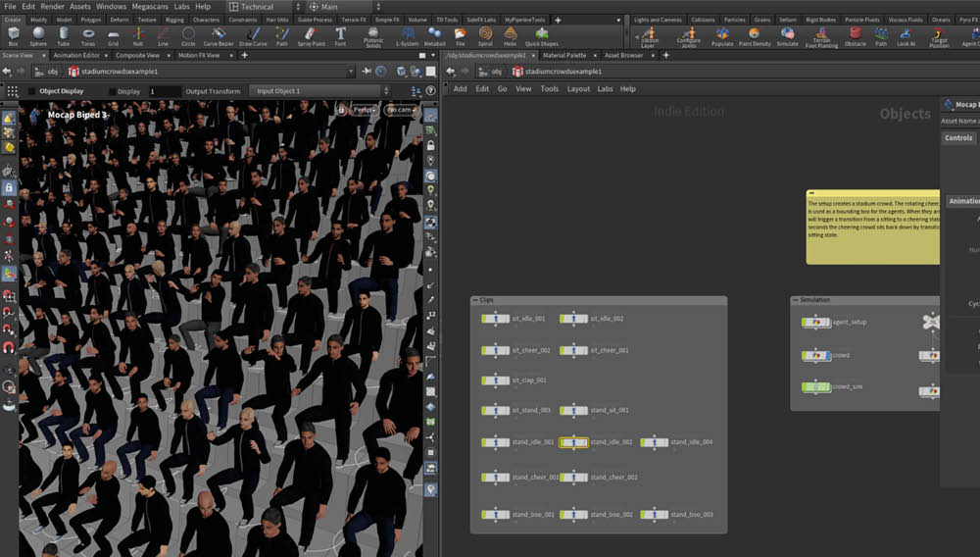Select the stand_cheer_002 node
This screenshot has height=557, width=980.
click(574, 478)
